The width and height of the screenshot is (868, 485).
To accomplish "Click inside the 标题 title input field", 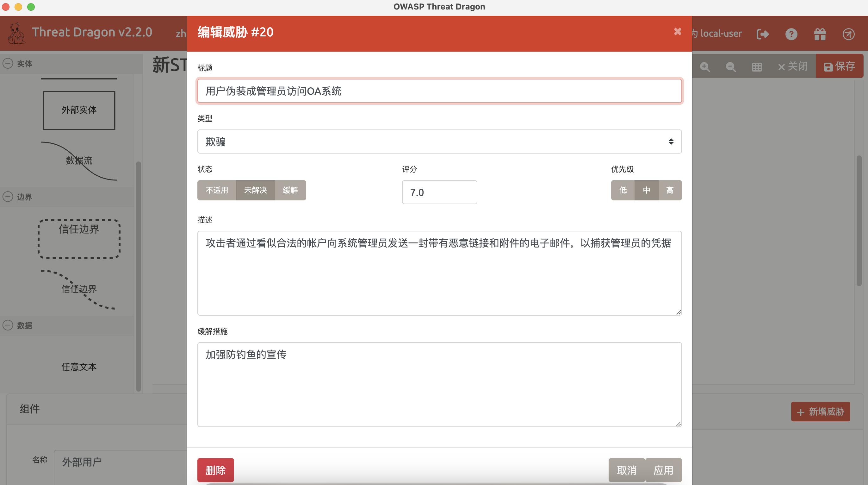I will click(439, 91).
